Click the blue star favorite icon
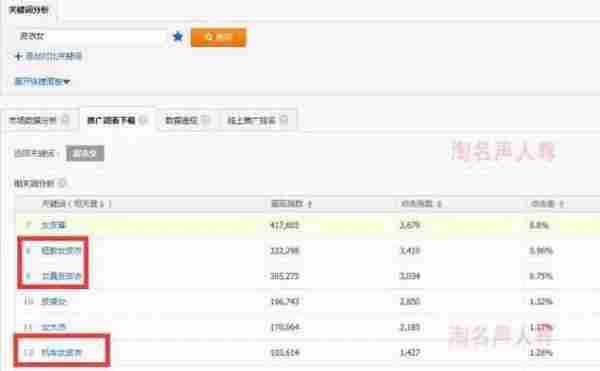 [178, 36]
